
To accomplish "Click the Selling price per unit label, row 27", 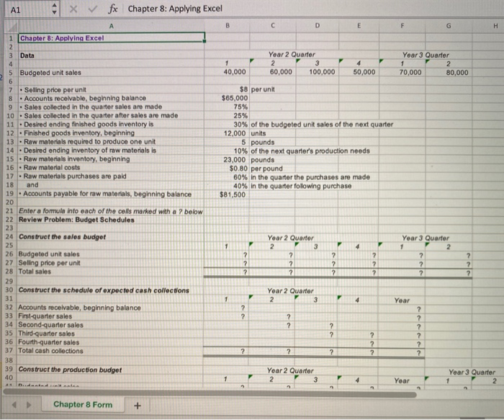I will point(49,263).
